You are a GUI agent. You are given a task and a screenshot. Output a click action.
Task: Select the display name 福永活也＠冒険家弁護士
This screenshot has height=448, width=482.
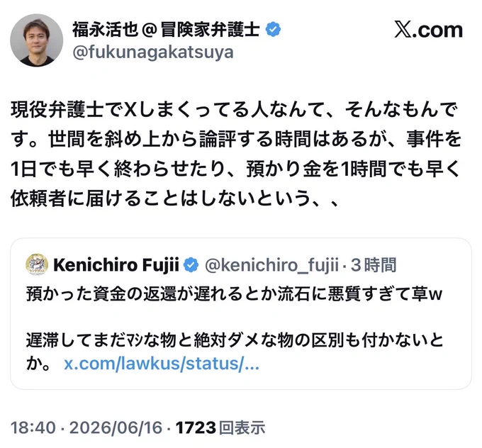166,30
